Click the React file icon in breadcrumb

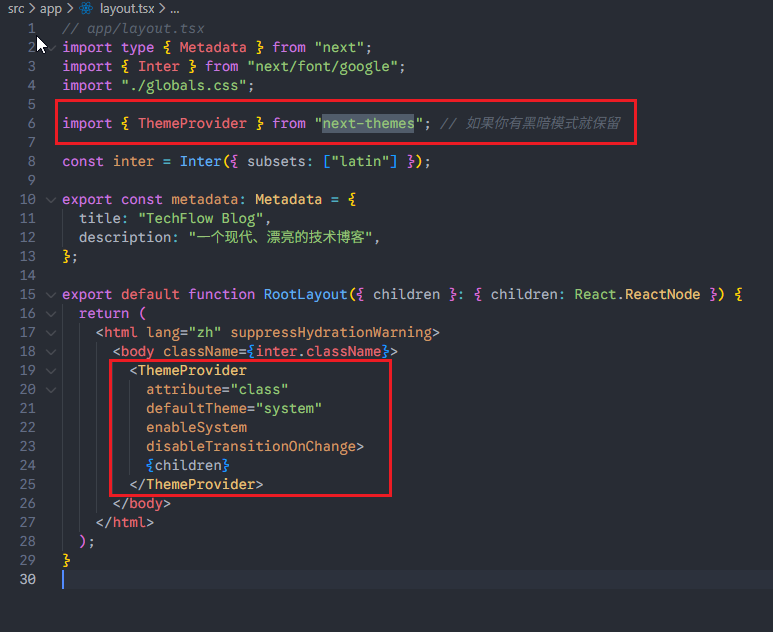[87, 8]
